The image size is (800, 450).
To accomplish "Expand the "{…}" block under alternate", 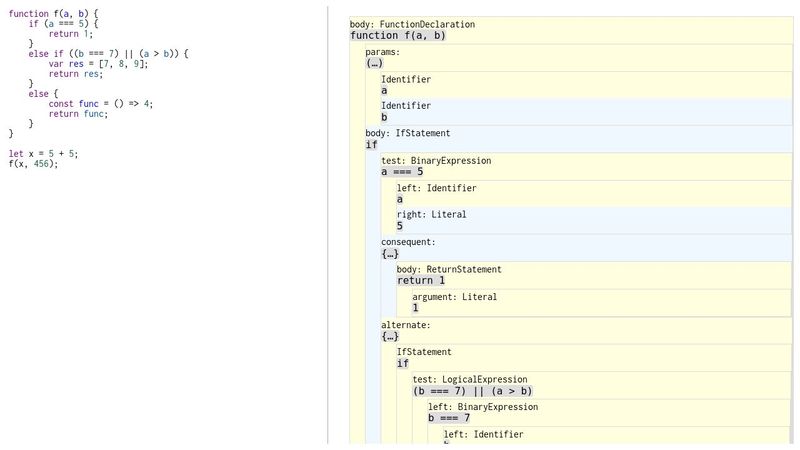I will click(390, 336).
